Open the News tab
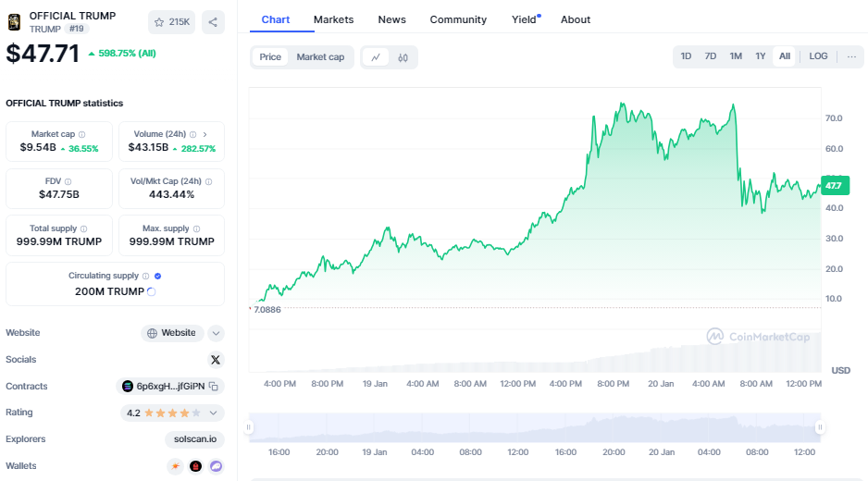This screenshot has width=868, height=481. coord(392,20)
